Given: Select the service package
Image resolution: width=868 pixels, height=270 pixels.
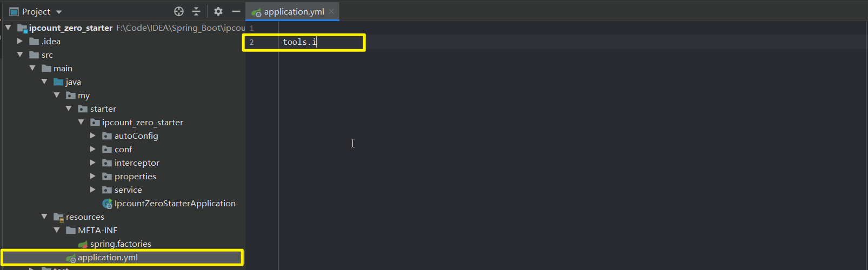Looking at the screenshot, I should [x=128, y=190].
